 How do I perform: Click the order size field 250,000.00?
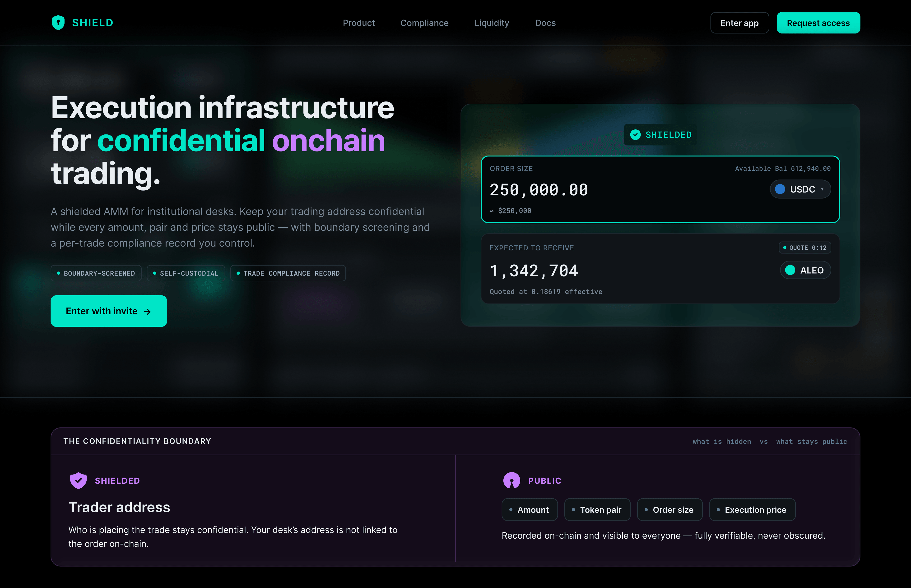(x=539, y=190)
